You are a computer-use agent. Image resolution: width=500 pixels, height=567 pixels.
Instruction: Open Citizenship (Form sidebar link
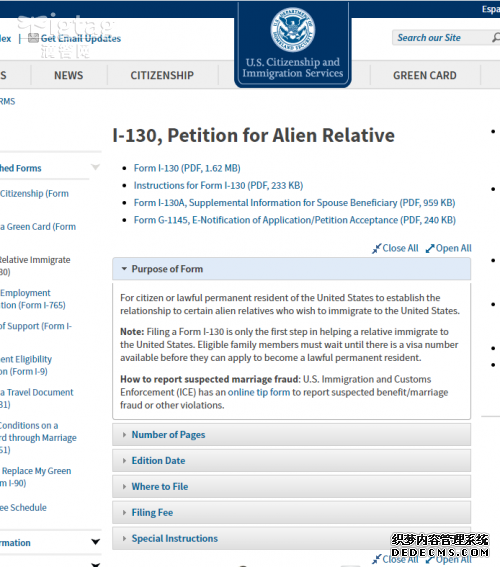pyautogui.click(x=34, y=194)
